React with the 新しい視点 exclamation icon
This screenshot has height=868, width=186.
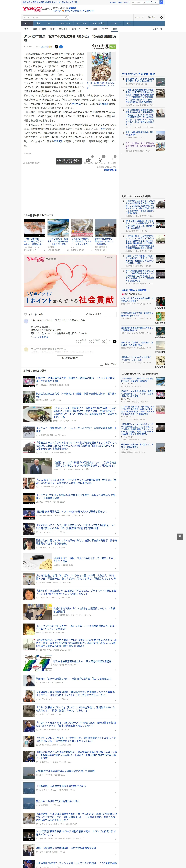coord(112,160)
